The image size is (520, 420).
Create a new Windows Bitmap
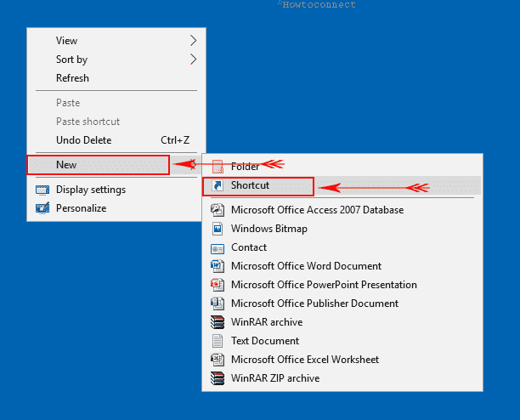click(x=342, y=229)
